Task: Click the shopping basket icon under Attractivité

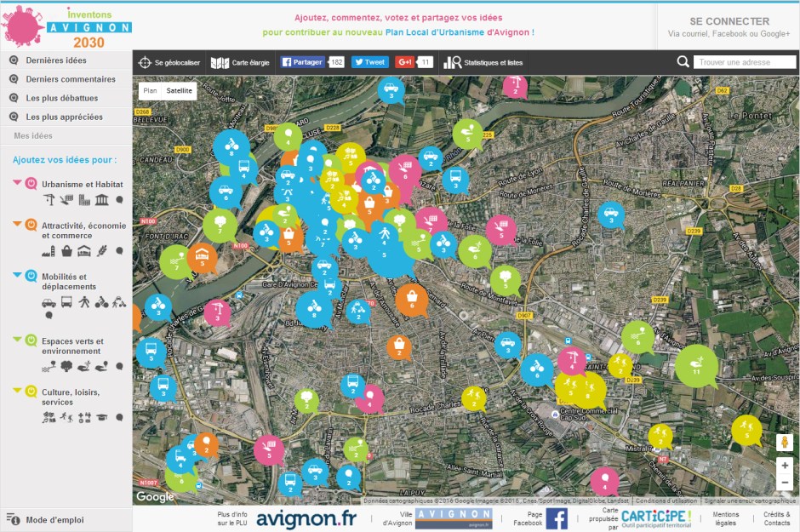Action: pyautogui.click(x=66, y=250)
